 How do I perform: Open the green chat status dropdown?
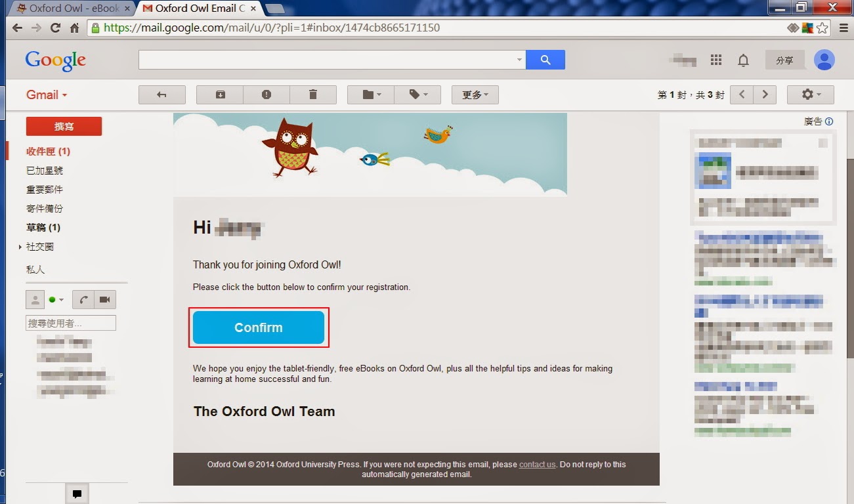tap(56, 299)
